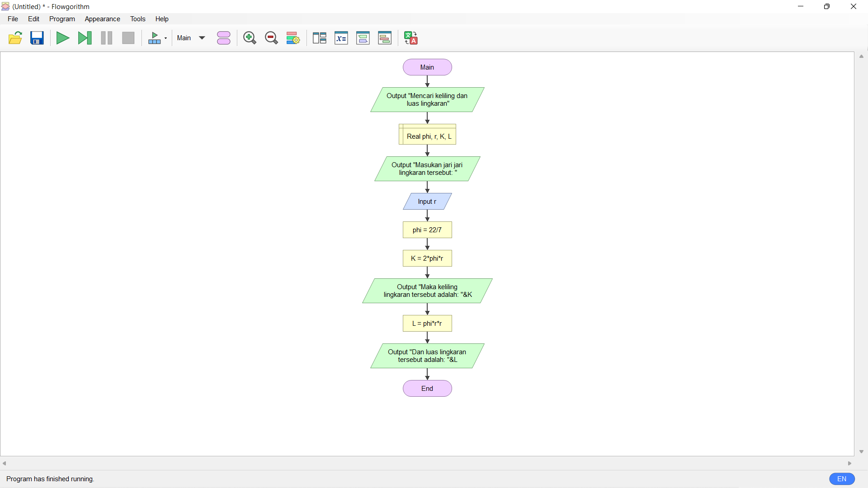This screenshot has width=868, height=488.
Task: Click the horizontal scrollbar right arrow
Action: (x=850, y=464)
